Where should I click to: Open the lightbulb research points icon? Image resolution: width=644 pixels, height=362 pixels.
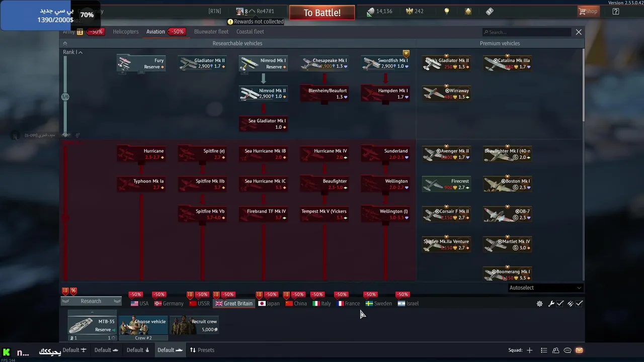coord(446,11)
